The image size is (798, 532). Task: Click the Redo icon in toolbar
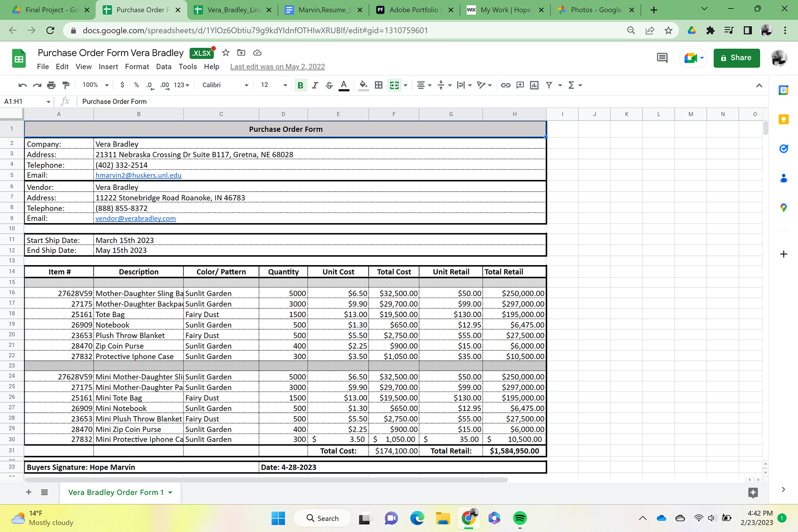37,85
